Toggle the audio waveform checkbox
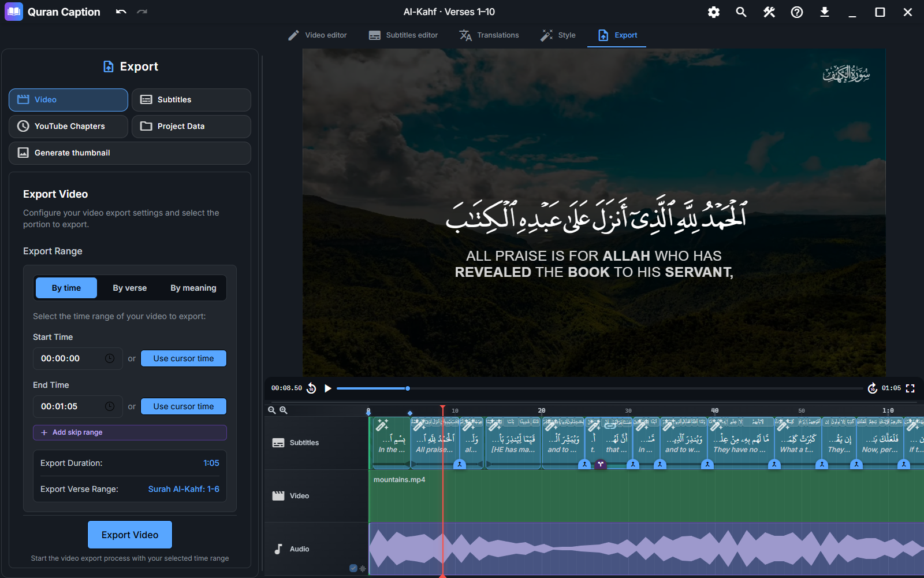The width and height of the screenshot is (924, 578). pyautogui.click(x=353, y=568)
